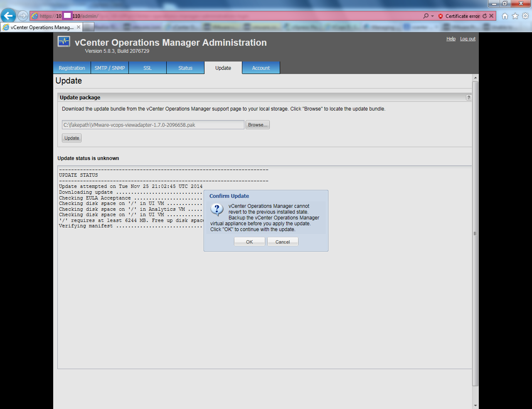This screenshot has width=532, height=409.
Task: Click the 'UPDATE STATUS' log heading
Action: 79,175
